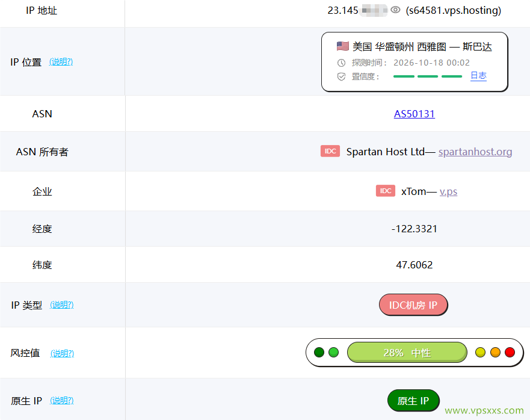This screenshot has width=530, height=420.
Task: Open AS50131 ASN link
Action: coord(414,114)
